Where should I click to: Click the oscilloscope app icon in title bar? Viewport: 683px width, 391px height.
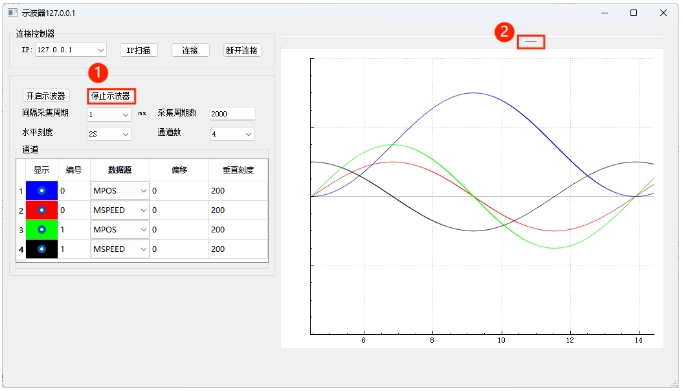coord(13,13)
